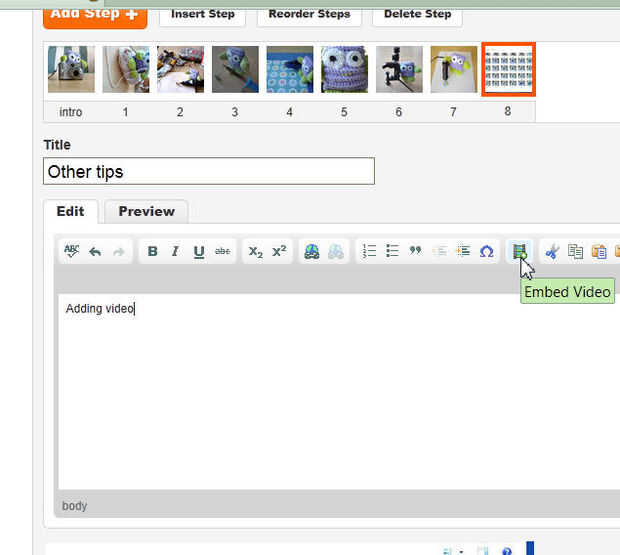This screenshot has height=555, width=620.
Task: Apply block quote formatting
Action: (416, 251)
